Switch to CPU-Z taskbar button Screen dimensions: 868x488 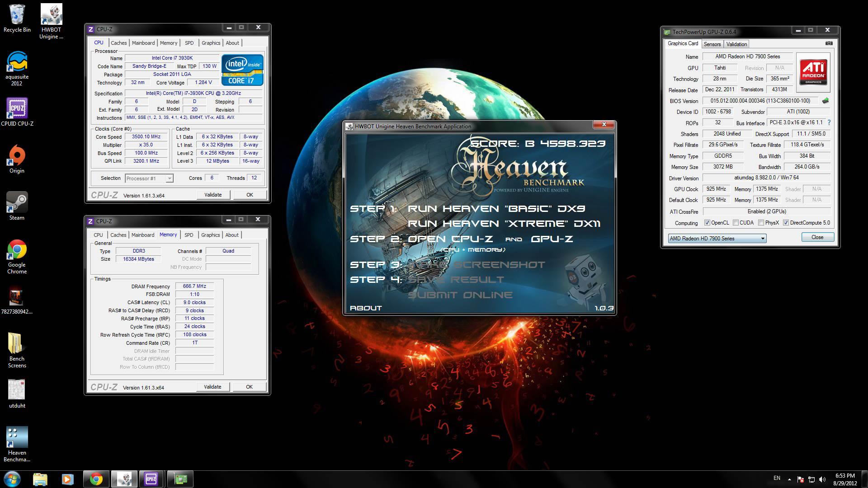tap(151, 479)
